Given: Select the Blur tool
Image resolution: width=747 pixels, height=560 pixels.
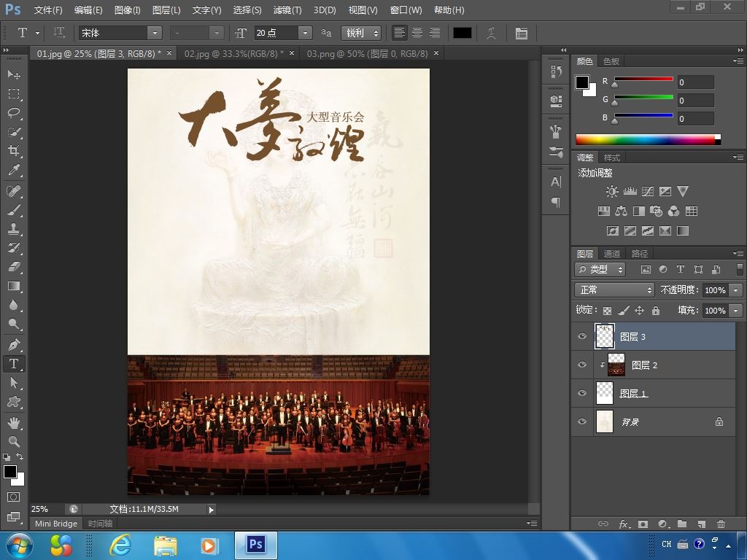Looking at the screenshot, I should (14, 305).
